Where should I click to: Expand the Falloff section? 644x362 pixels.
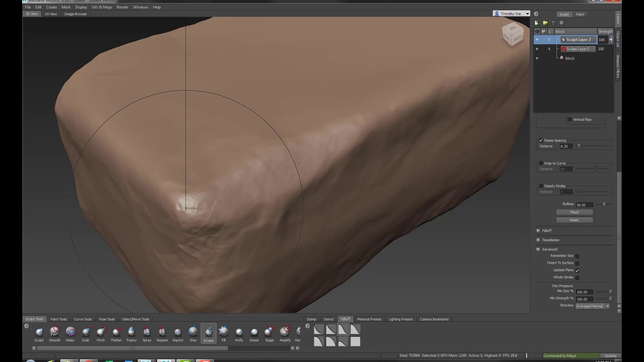pos(538,231)
